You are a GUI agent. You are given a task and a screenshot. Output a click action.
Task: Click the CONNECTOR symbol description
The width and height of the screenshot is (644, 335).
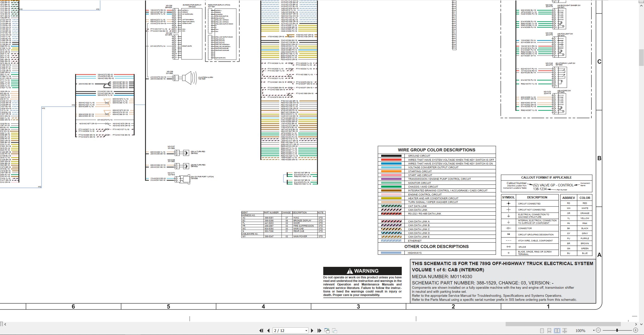[525, 228]
